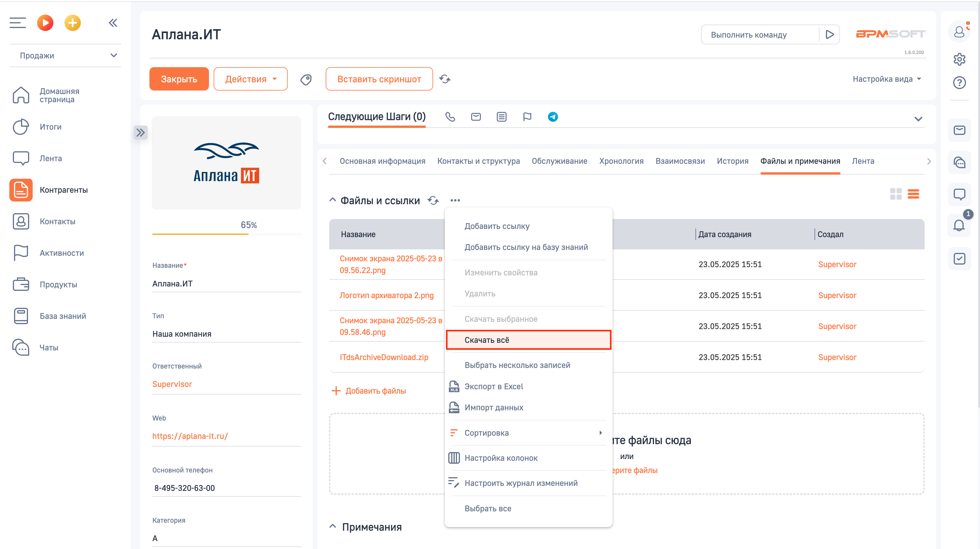The image size is (980, 549).
Task: Switch files to list view
Action: (x=913, y=194)
